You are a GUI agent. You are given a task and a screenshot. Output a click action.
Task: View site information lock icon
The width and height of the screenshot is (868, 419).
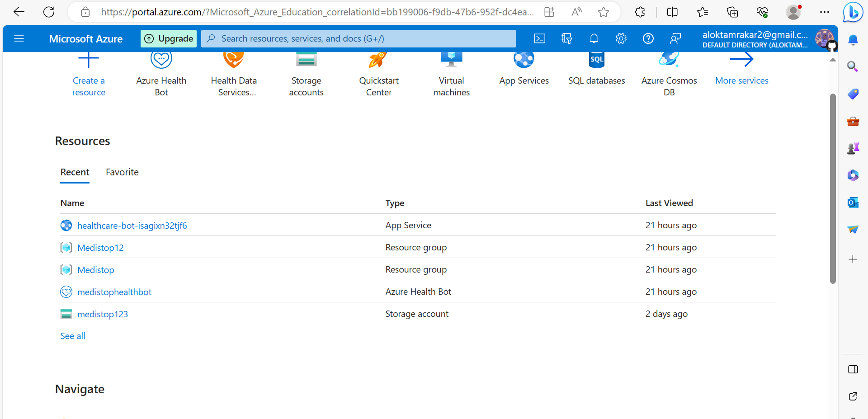click(x=85, y=12)
